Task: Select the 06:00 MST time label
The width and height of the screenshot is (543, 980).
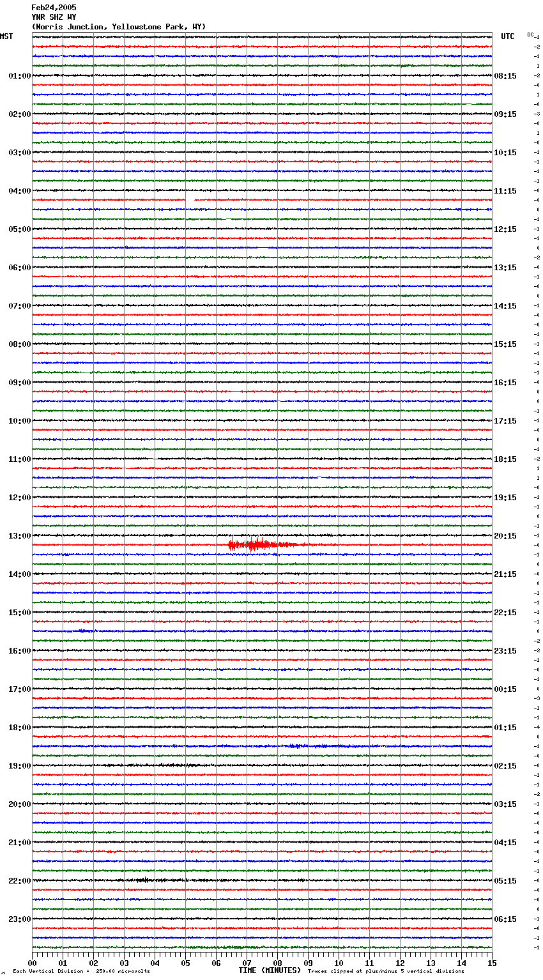Action: click(19, 268)
